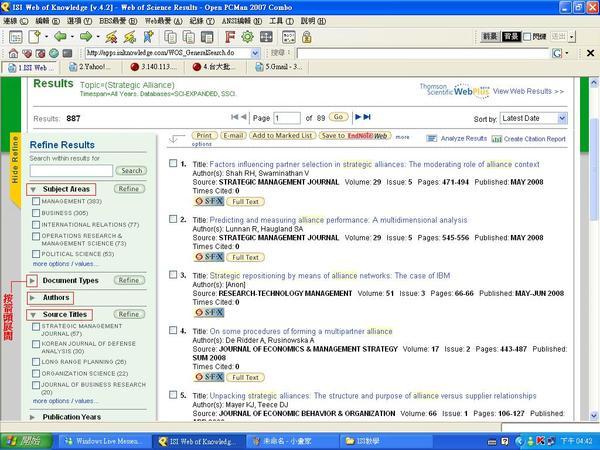Click the home icon in address bar row
The image size is (600, 450).
tap(13, 53)
